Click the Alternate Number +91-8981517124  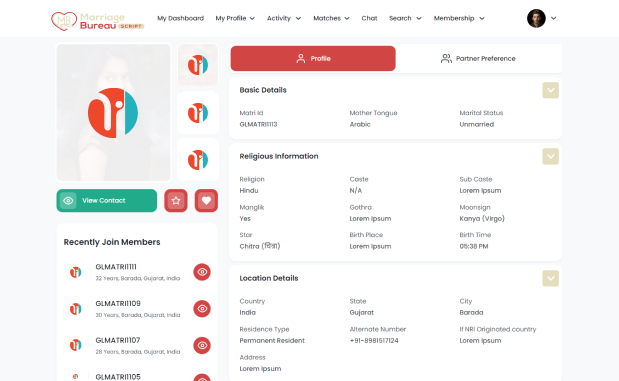pos(374,341)
